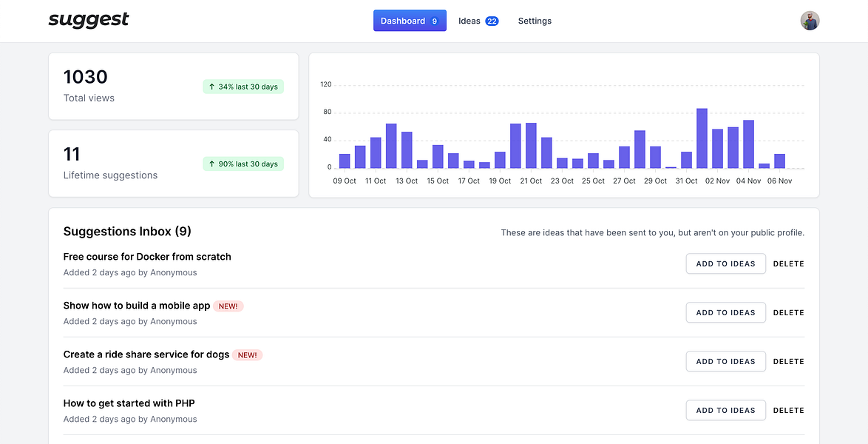Open the user avatar profile menu
This screenshot has height=444, width=868.
pyautogui.click(x=810, y=21)
